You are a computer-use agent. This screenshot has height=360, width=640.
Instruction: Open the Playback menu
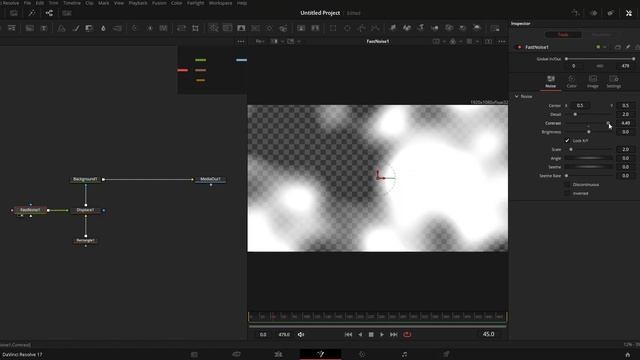(138, 3)
